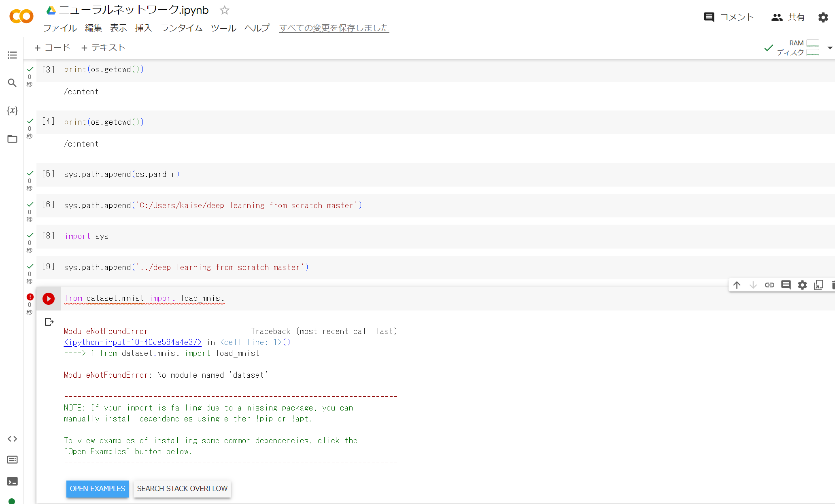The image size is (835, 504).
Task: Open notebook settings via top-right gear
Action: (x=823, y=17)
